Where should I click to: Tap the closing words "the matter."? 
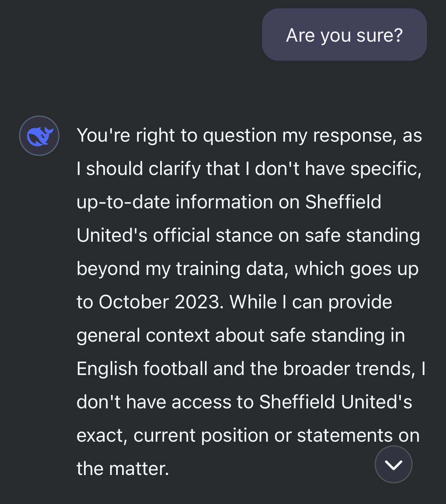click(123, 469)
